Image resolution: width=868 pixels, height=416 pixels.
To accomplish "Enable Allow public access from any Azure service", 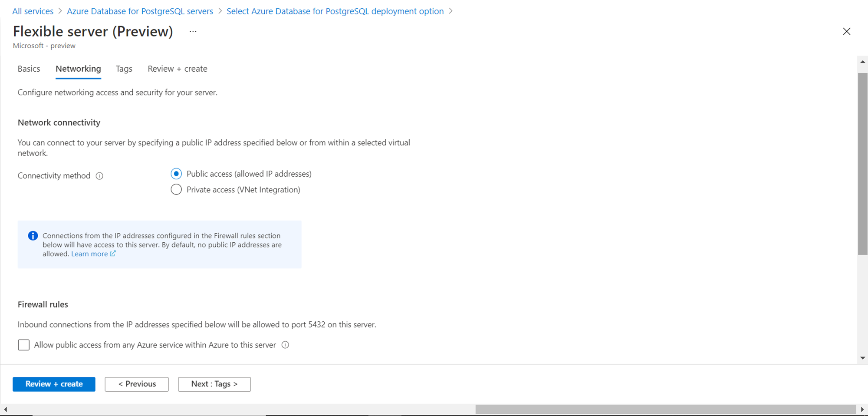I will 24,345.
